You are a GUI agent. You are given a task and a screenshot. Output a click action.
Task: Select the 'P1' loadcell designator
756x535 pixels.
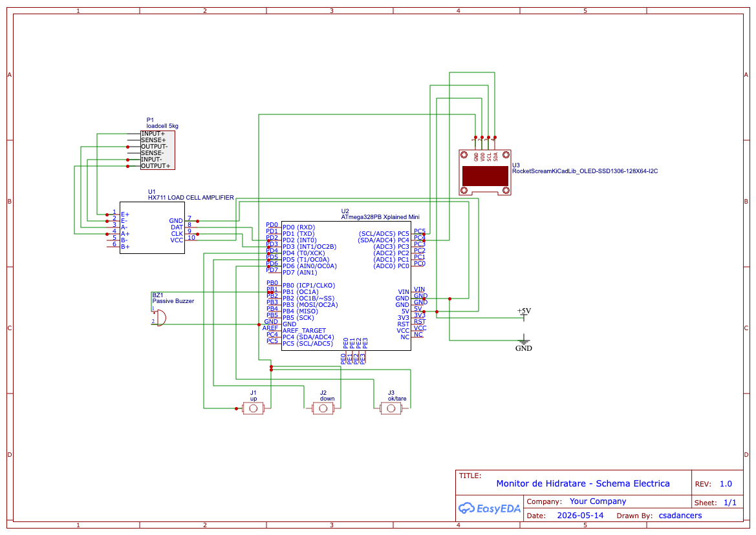[150, 120]
